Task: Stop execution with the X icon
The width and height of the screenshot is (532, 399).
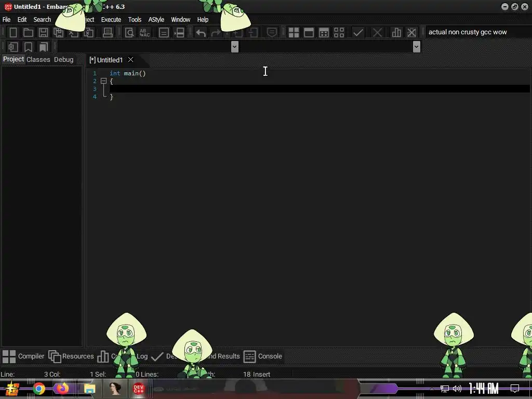Action: point(377,33)
